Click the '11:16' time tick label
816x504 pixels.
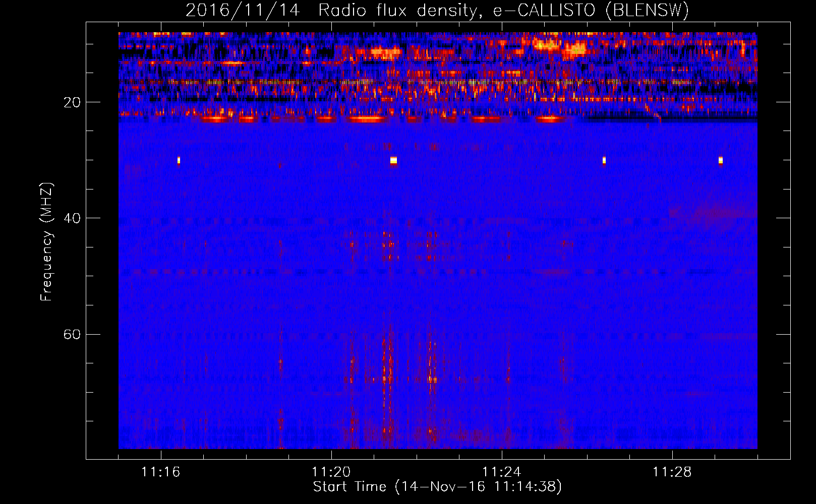click(x=161, y=472)
